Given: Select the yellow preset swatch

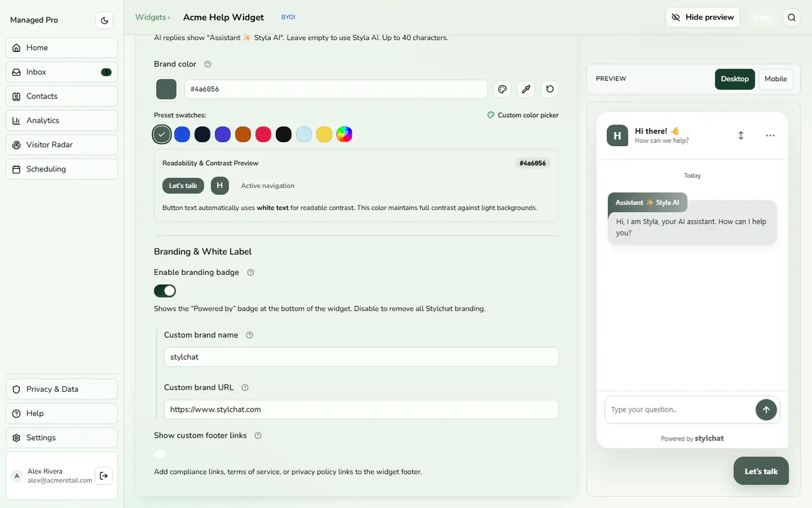Looking at the screenshot, I should coord(324,134).
